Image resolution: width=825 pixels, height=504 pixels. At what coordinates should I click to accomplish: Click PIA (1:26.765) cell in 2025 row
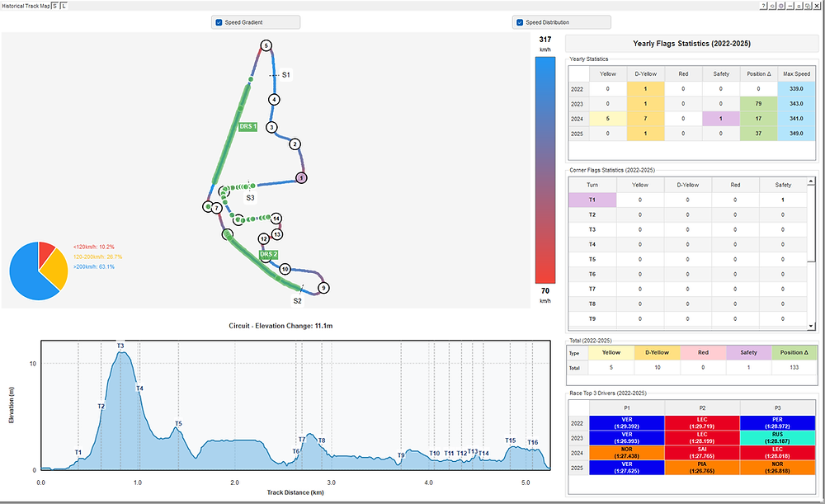pyautogui.click(x=702, y=468)
